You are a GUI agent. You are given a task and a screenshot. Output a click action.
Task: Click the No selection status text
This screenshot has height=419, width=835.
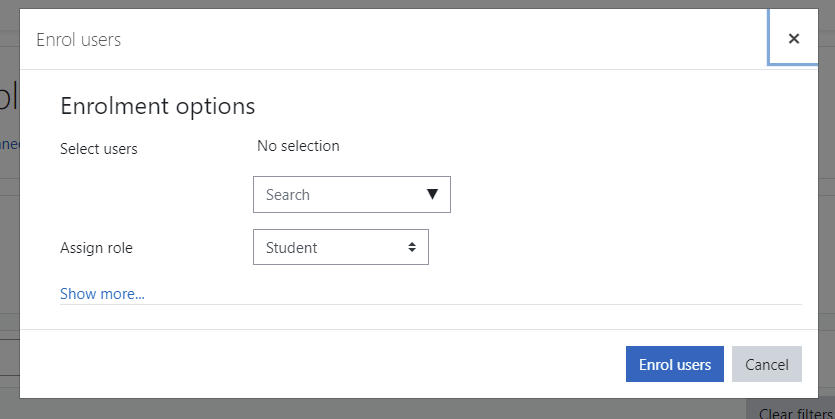(298, 146)
